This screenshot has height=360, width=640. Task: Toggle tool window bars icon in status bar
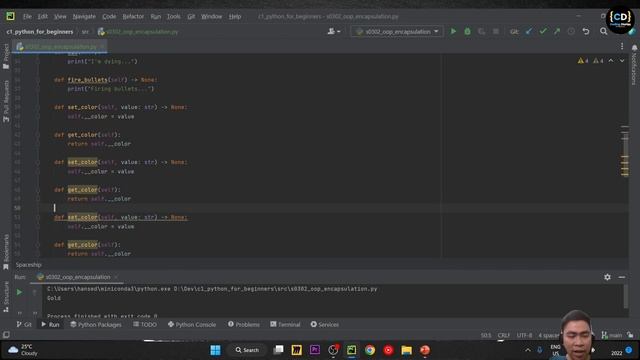coord(6,335)
